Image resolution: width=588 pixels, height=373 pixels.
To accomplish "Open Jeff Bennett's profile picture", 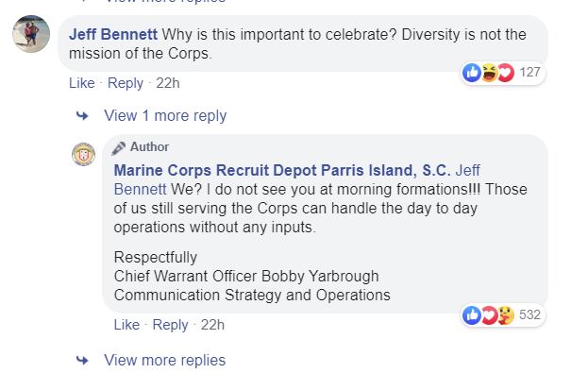I will pos(31,34).
